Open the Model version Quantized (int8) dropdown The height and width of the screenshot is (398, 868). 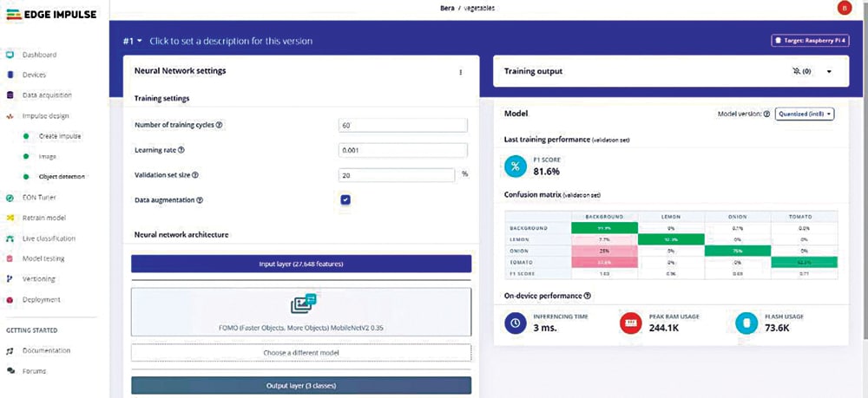pos(805,114)
